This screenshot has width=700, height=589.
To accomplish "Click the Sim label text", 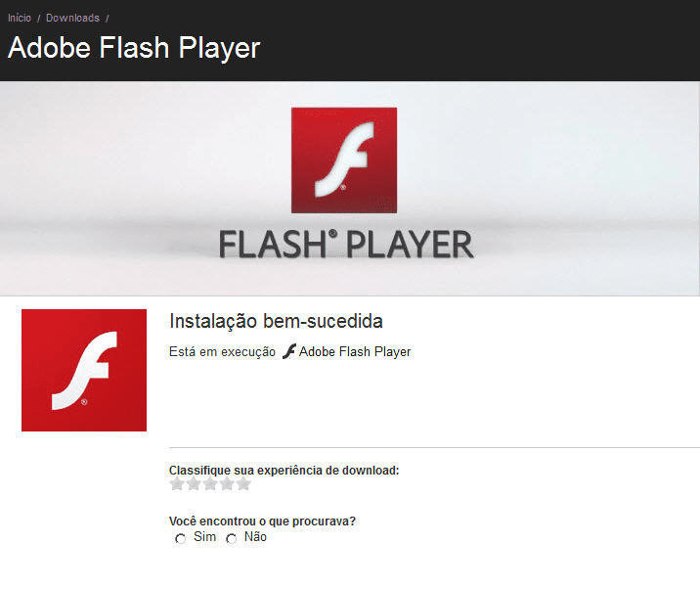I will 204,537.
